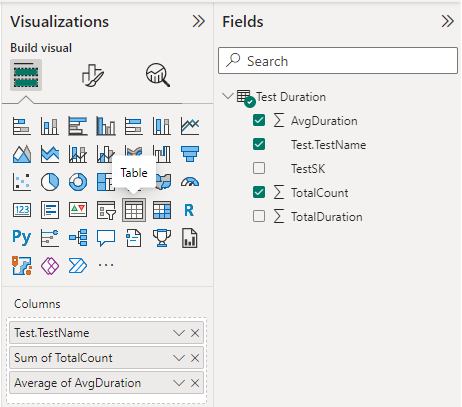Select the Clustered bar chart visual
The height and width of the screenshot is (407, 462).
point(78,126)
